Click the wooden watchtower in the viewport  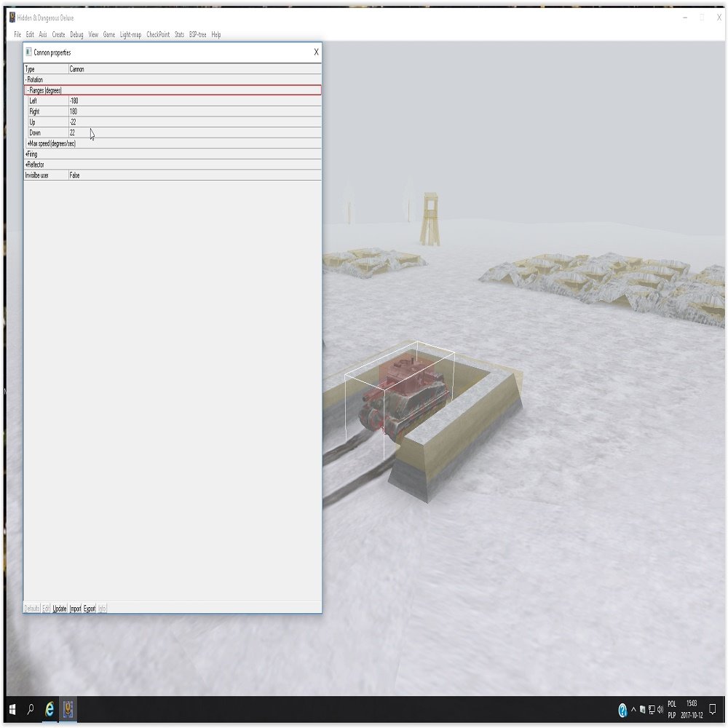[x=430, y=218]
